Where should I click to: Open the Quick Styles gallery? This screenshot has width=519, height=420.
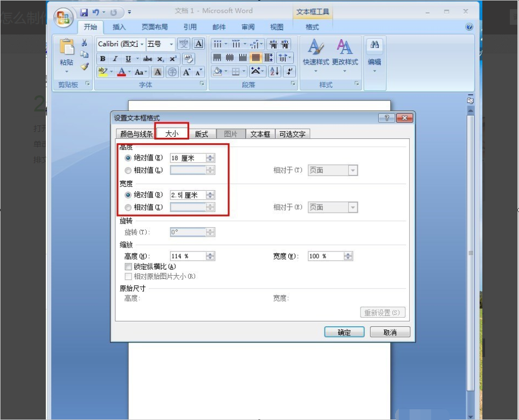coord(316,55)
